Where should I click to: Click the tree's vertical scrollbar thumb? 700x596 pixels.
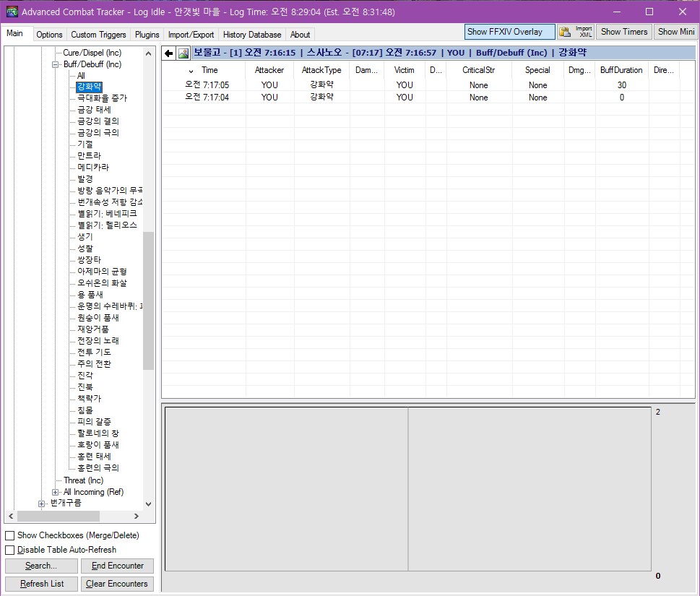pyautogui.click(x=148, y=300)
